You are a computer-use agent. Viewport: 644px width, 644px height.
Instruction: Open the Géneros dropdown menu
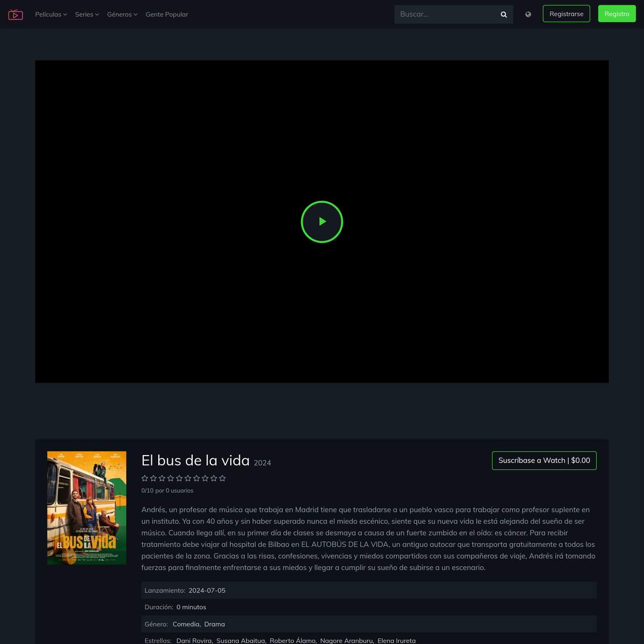point(122,14)
